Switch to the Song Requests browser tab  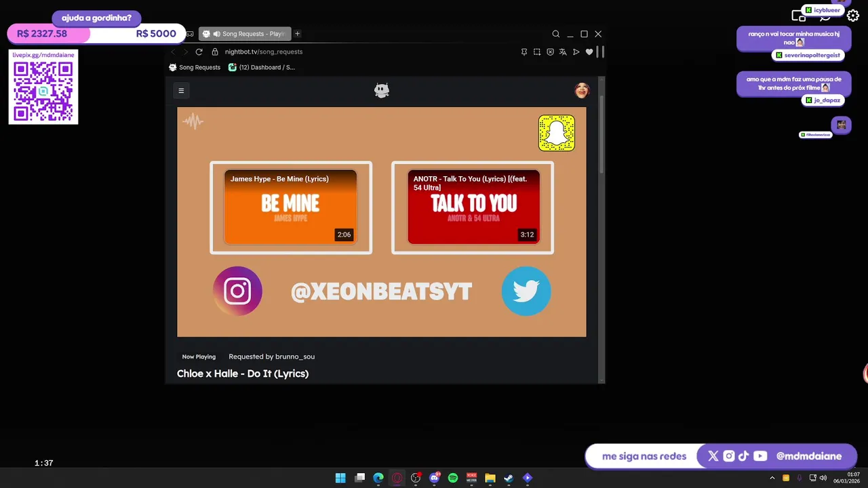coord(245,34)
